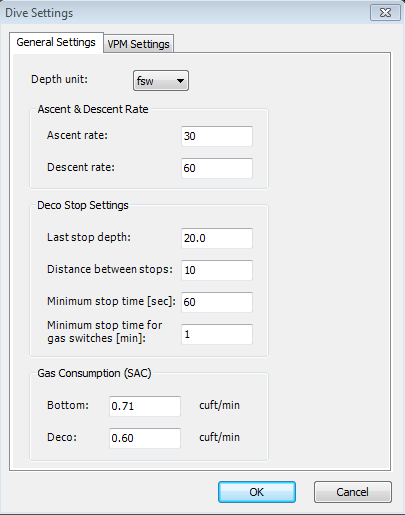Click the Bottom SAC input field

point(145,406)
